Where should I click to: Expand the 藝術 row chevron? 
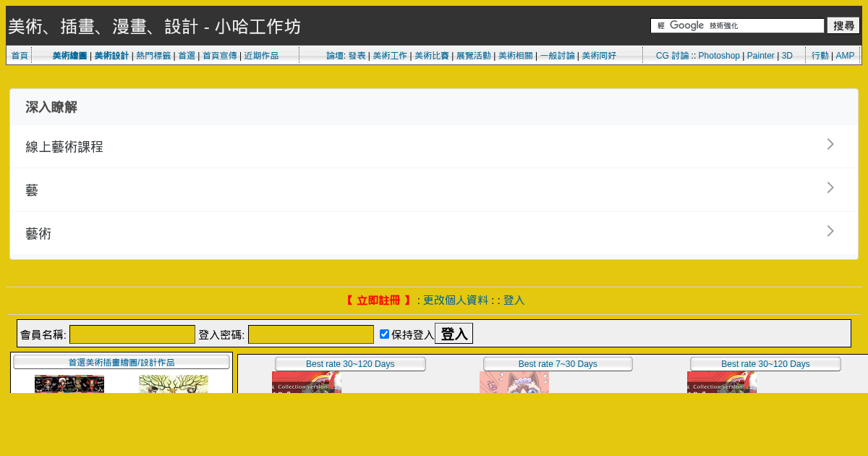click(x=830, y=232)
